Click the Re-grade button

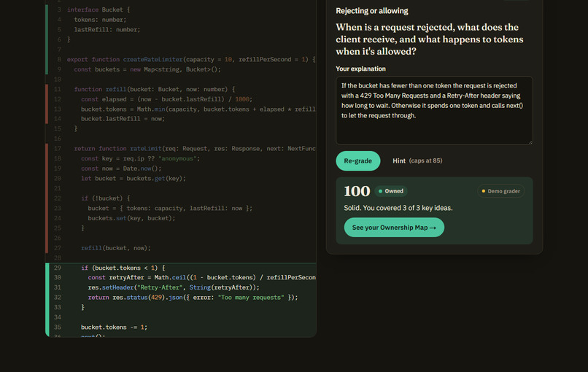[x=357, y=161]
